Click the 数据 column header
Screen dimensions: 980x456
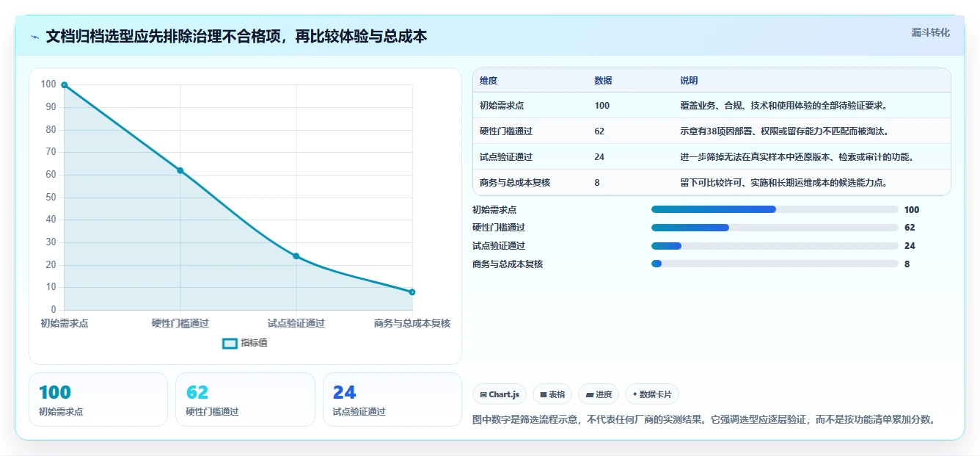coord(603,81)
